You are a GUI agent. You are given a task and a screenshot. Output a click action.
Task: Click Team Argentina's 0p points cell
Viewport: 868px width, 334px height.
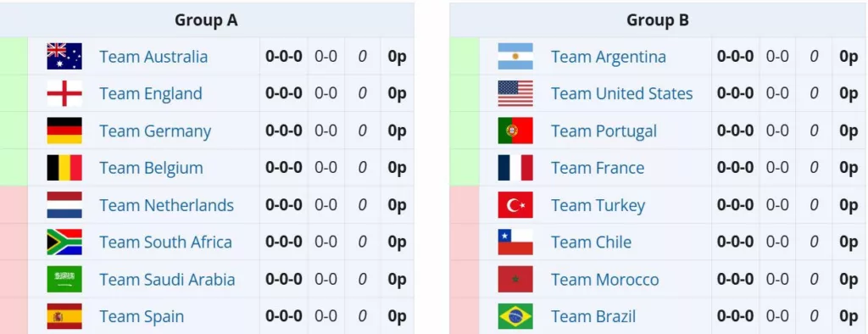tap(849, 57)
